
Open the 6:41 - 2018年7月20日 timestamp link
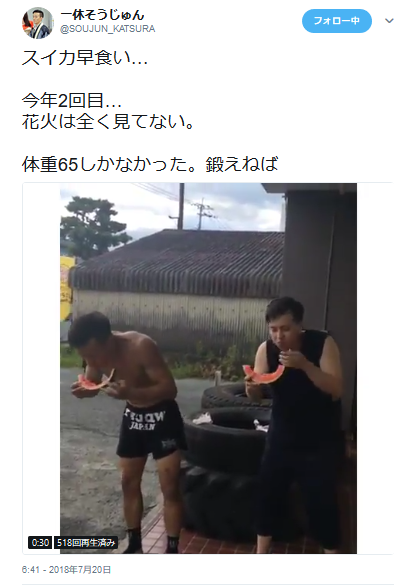pos(66,570)
